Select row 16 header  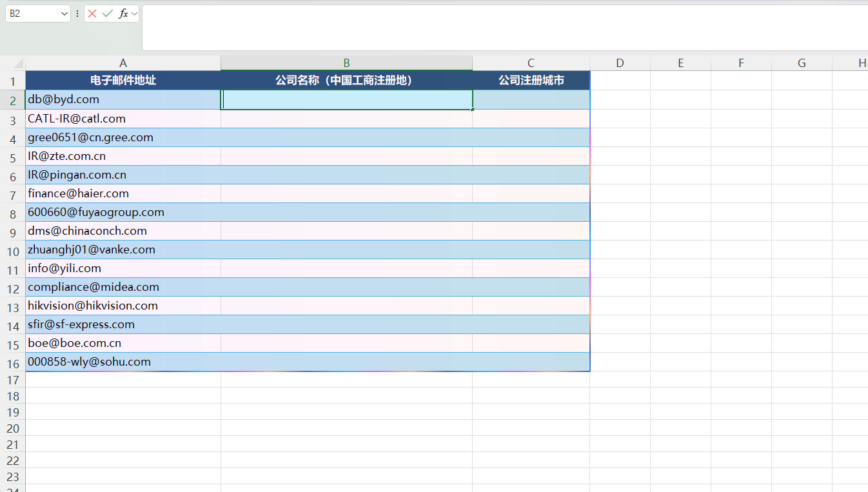[12, 362]
